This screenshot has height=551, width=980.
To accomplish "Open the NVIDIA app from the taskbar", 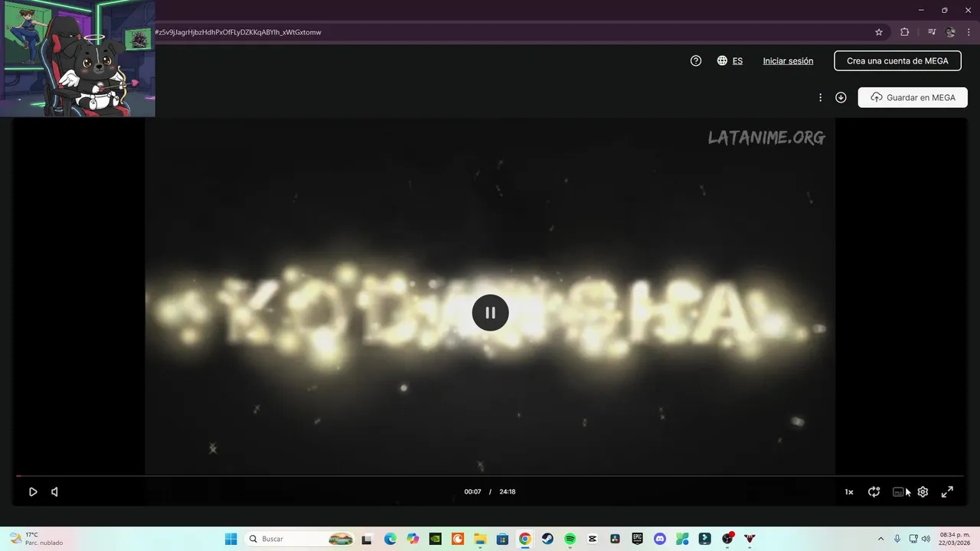I will (x=435, y=539).
